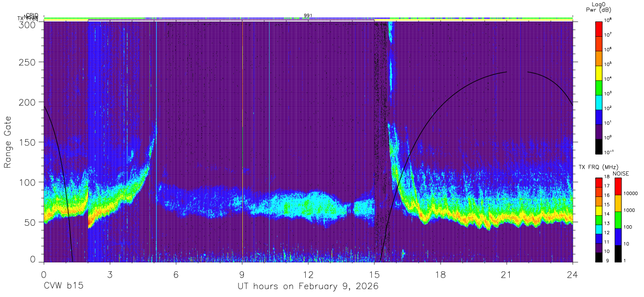The image size is (644, 297).
Task: Select the green segment of Lag0 Pwr colorbar
Action: pyautogui.click(x=599, y=87)
